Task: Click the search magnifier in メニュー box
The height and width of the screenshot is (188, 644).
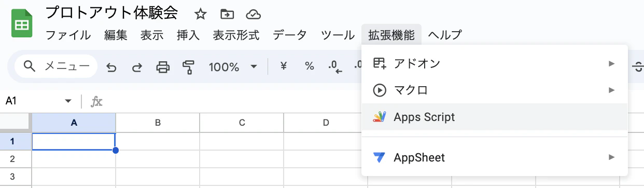Action: point(30,66)
